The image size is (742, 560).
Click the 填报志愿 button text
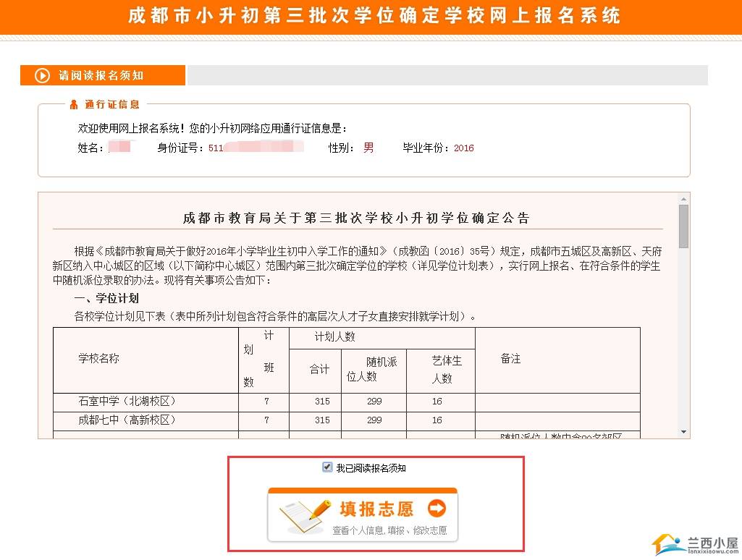[x=376, y=509]
